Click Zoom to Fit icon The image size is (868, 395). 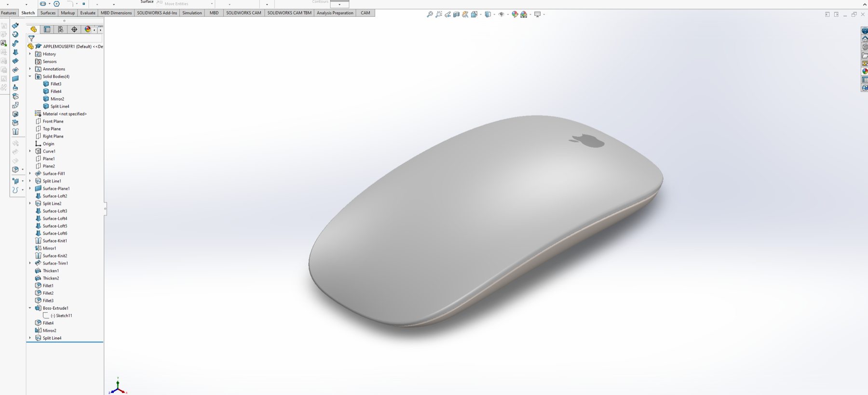coord(430,14)
